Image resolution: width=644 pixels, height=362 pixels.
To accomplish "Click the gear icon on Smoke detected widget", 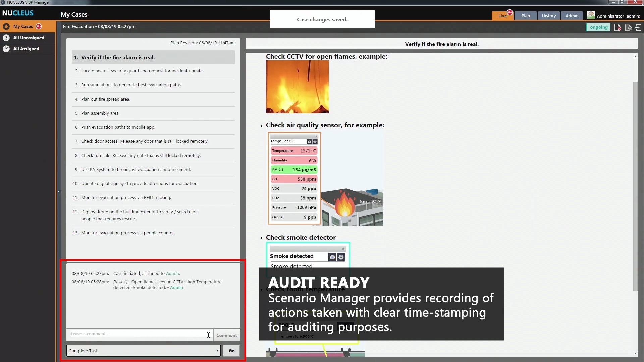I will [341, 257].
